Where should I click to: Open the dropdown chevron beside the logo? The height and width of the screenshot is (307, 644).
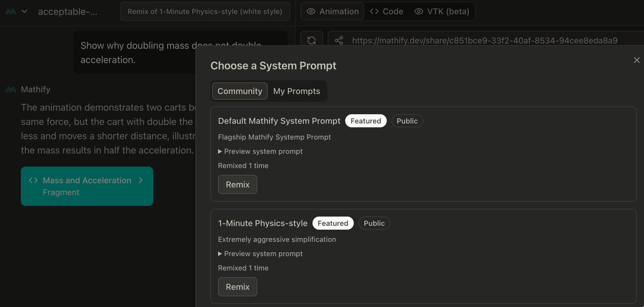[x=25, y=12]
